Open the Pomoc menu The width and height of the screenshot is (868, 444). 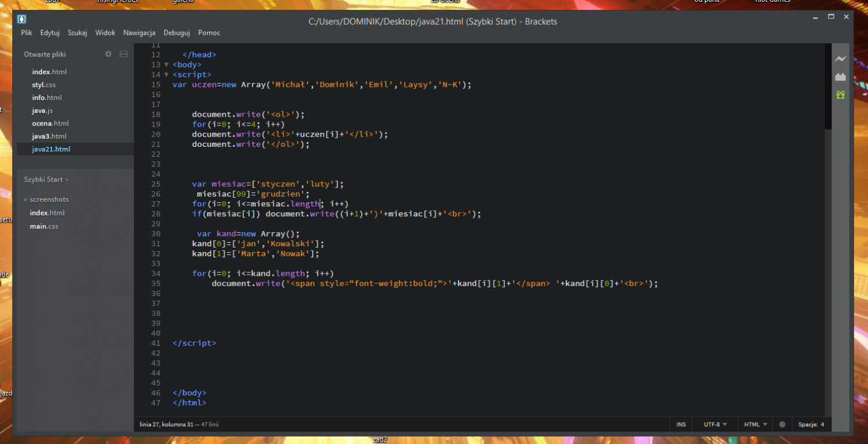209,33
